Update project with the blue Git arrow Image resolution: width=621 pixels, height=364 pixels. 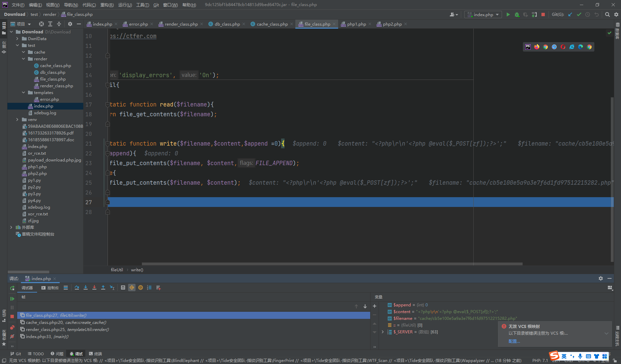click(570, 14)
